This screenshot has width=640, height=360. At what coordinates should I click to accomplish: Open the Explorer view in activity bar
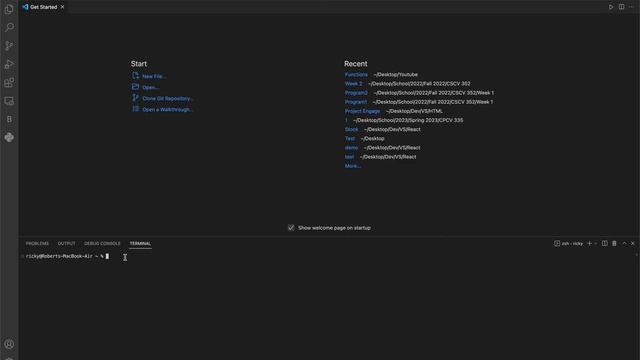9,9
